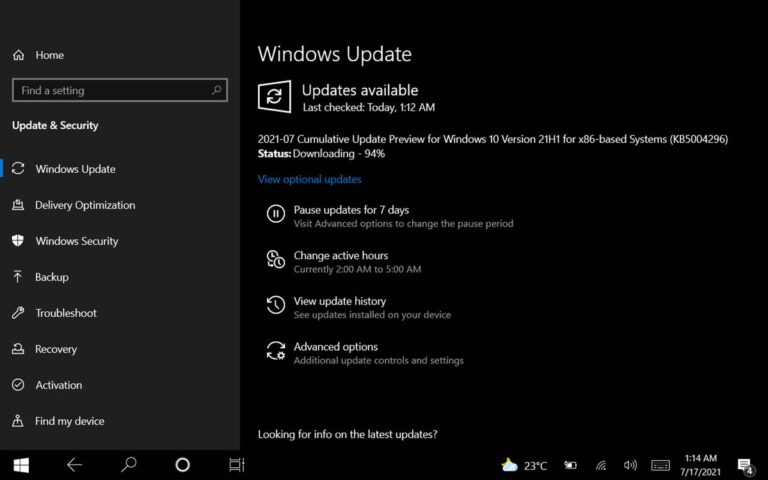Click the Recovery sidebar icon
The image size is (768, 480).
click(18, 349)
